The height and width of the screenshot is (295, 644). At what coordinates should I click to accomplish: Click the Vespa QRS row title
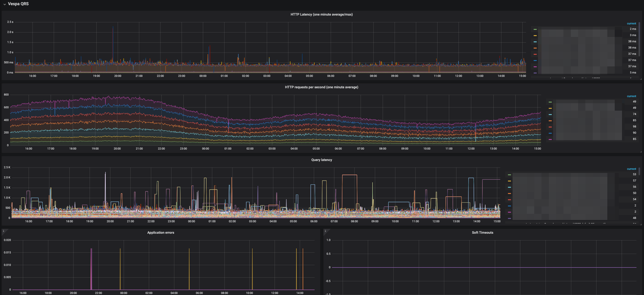click(18, 4)
